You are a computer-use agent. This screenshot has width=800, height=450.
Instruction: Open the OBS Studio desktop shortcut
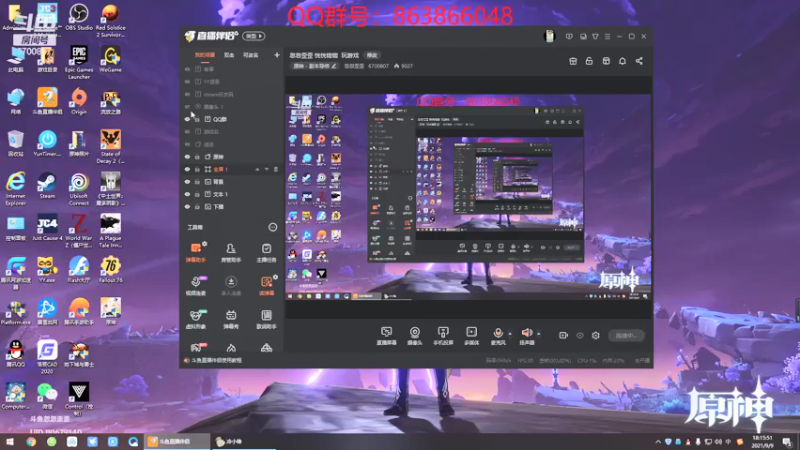click(x=79, y=17)
